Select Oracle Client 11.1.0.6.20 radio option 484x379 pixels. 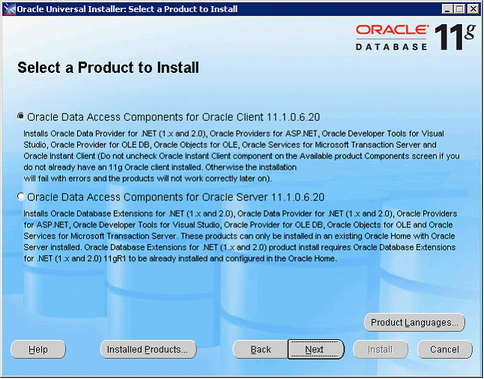pyautogui.click(x=21, y=116)
